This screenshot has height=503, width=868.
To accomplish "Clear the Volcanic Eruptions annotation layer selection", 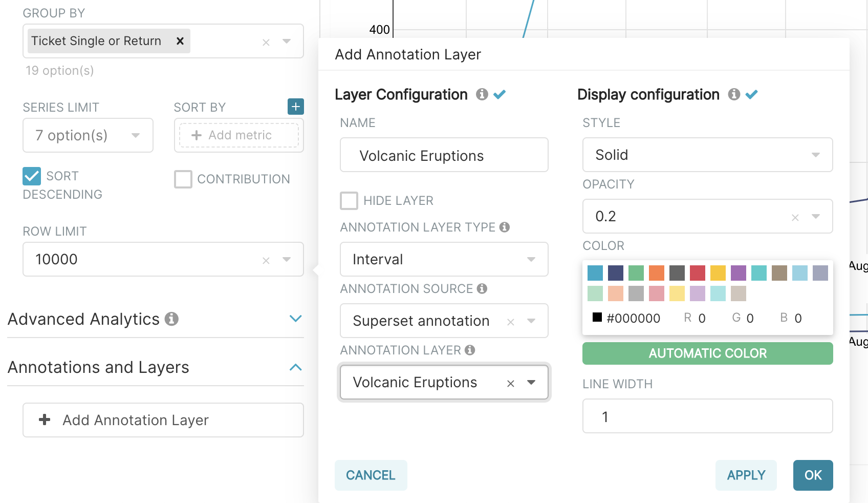I will point(510,383).
